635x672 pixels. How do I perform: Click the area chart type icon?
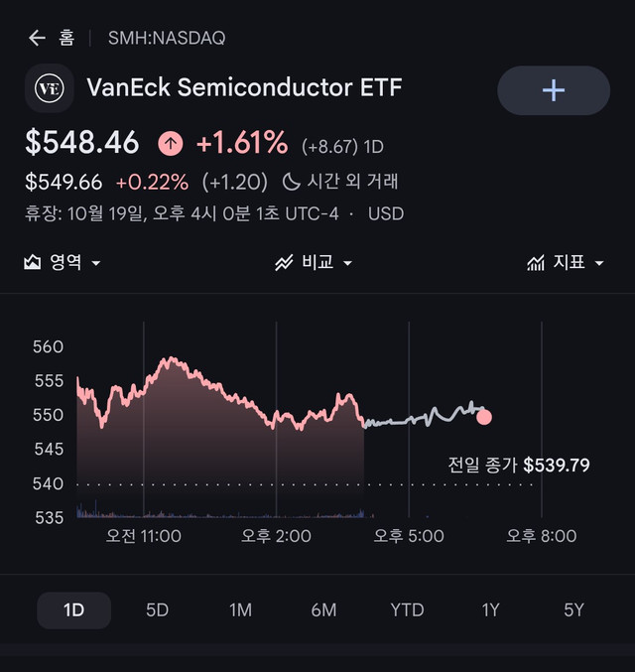[x=33, y=262]
